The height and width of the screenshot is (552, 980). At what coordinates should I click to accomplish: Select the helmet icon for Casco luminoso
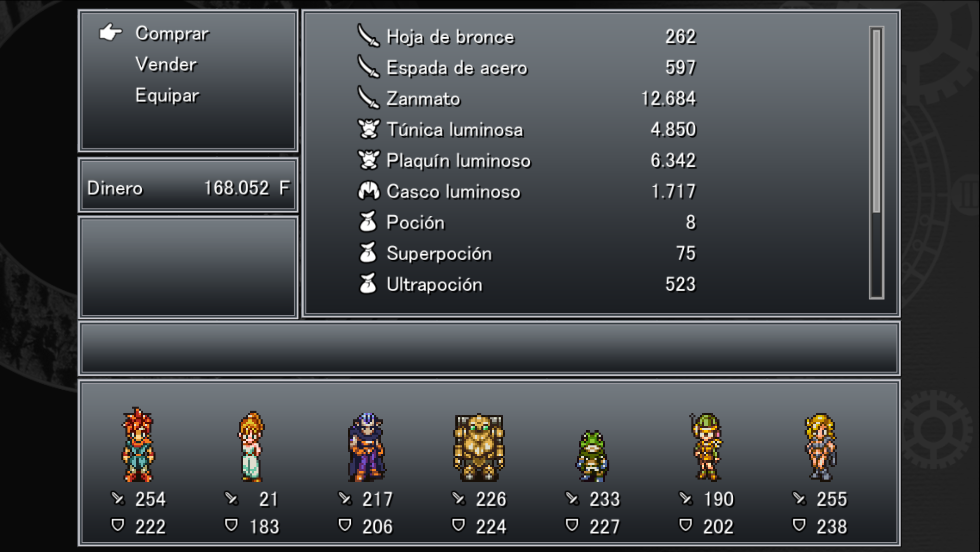[368, 191]
